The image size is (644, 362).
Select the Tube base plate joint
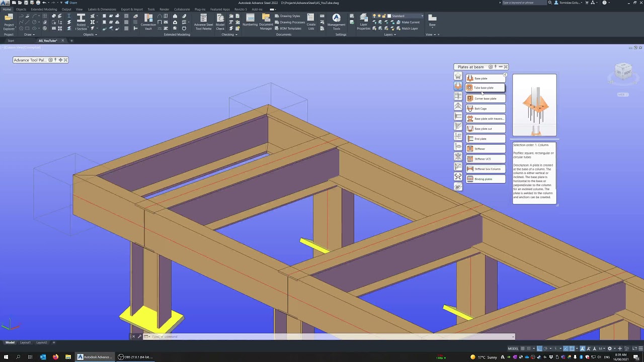[486, 87]
